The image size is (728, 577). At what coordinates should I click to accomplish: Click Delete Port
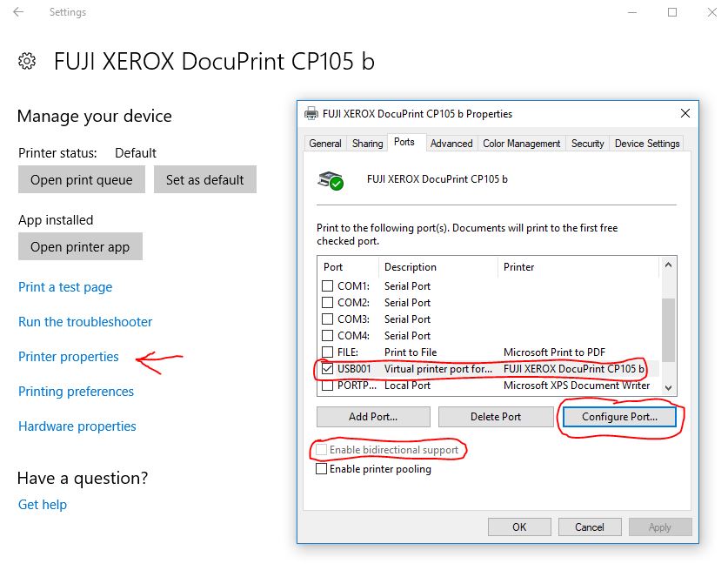496,417
